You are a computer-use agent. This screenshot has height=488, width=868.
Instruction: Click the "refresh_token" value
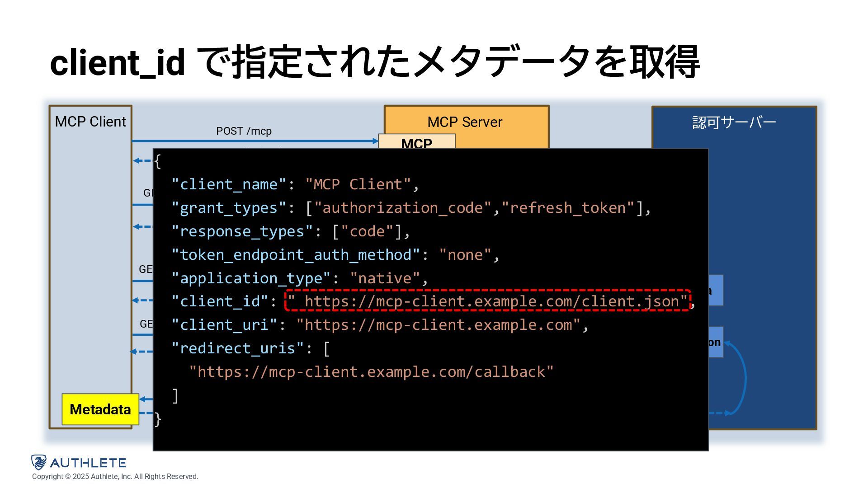[x=568, y=208]
